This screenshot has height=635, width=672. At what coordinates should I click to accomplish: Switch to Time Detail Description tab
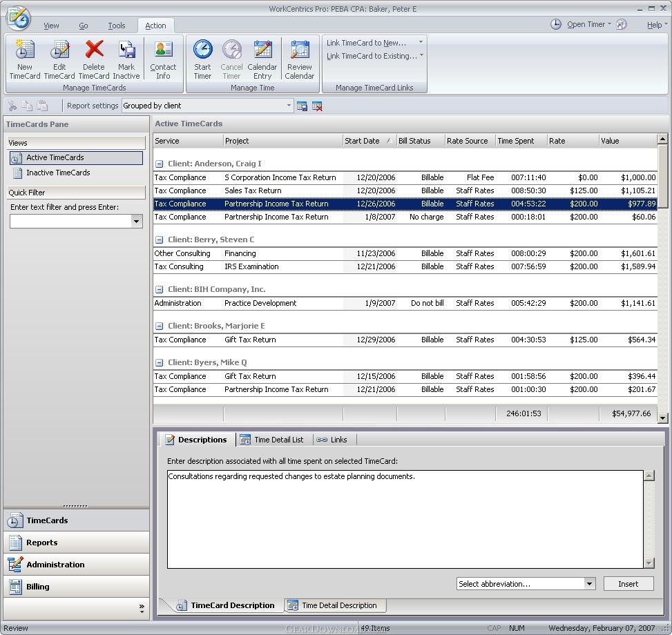(x=335, y=605)
